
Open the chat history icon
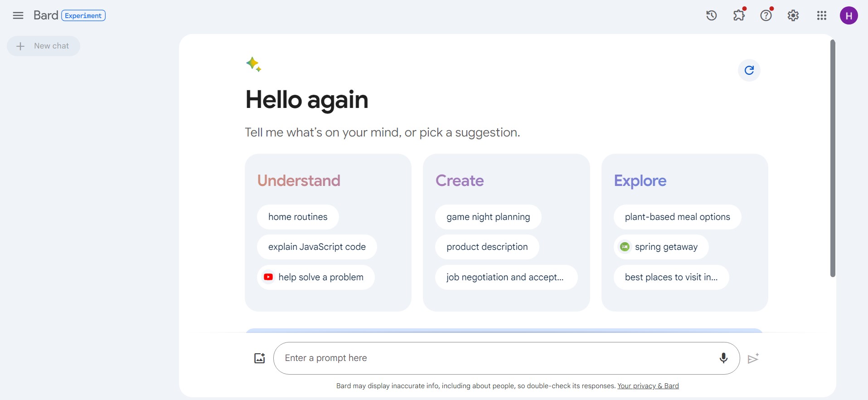[x=711, y=15]
